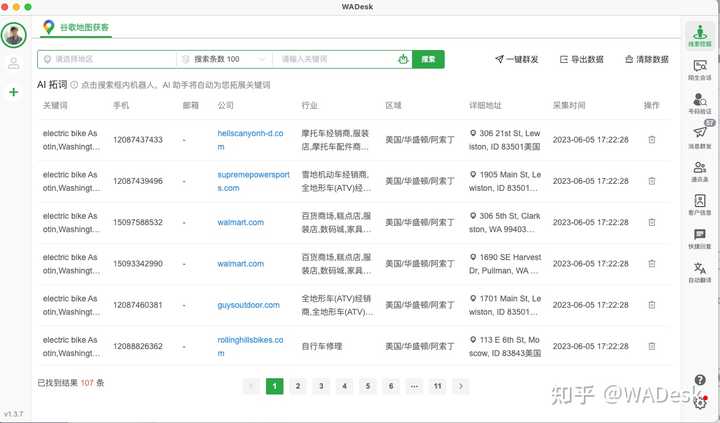
Task: Open settings gear at bottom right
Action: tap(700, 402)
